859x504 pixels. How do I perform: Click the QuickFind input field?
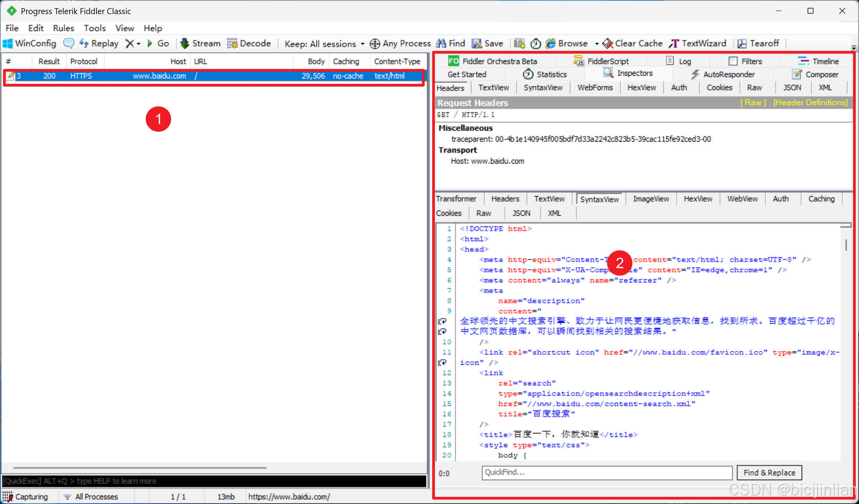607,473
